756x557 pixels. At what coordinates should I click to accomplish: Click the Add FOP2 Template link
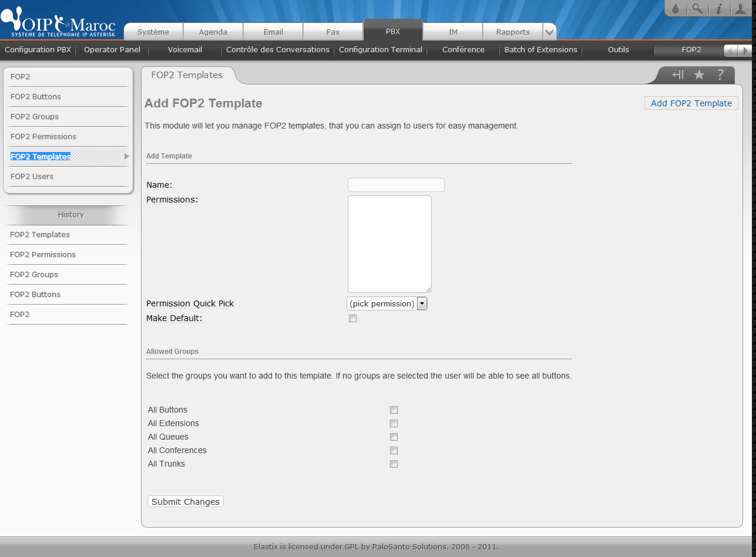(x=691, y=103)
